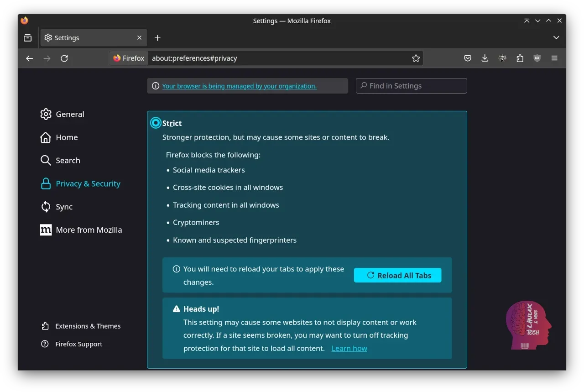
Task: Click the keep-above window button
Action: click(527, 21)
